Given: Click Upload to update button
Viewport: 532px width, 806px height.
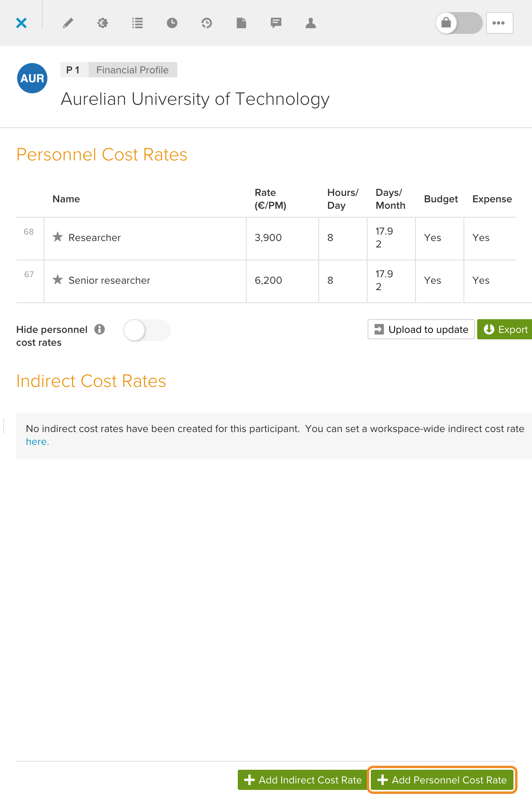Looking at the screenshot, I should [x=421, y=329].
